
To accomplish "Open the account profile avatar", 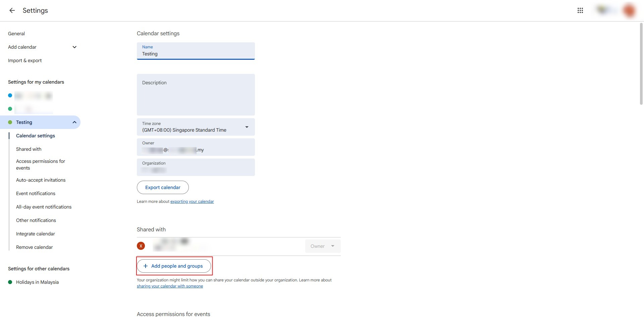I will point(629,10).
